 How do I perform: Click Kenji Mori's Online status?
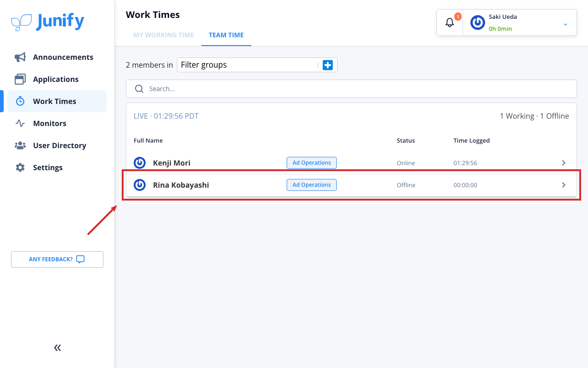coord(406,163)
